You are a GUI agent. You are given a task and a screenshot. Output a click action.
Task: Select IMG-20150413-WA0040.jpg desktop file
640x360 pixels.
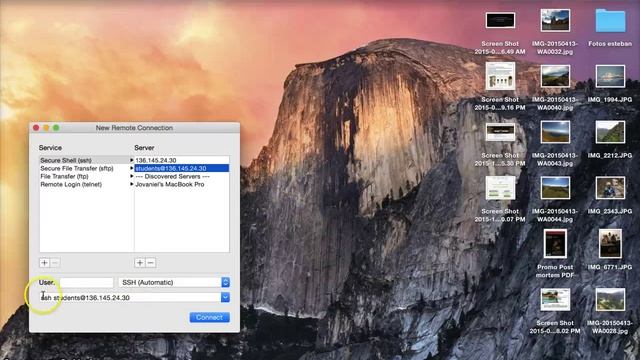pyautogui.click(x=555, y=76)
